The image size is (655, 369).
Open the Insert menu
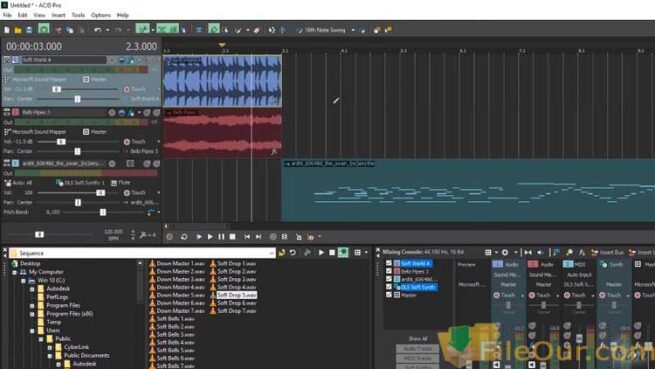pyautogui.click(x=58, y=15)
